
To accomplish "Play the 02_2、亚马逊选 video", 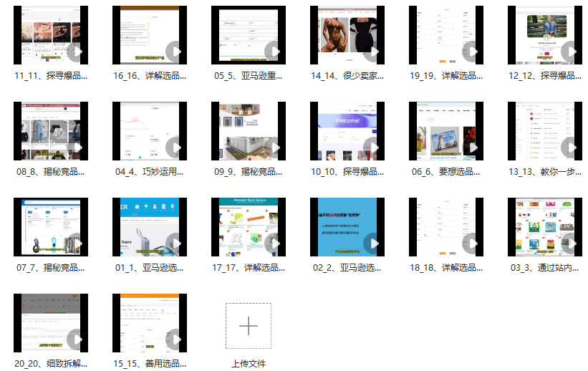I will pos(374,244).
